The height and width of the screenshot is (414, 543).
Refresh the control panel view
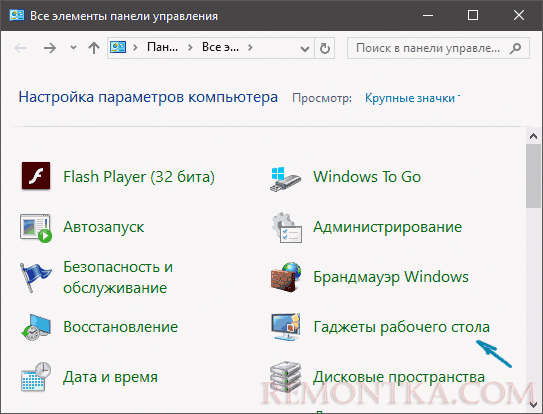tap(324, 48)
